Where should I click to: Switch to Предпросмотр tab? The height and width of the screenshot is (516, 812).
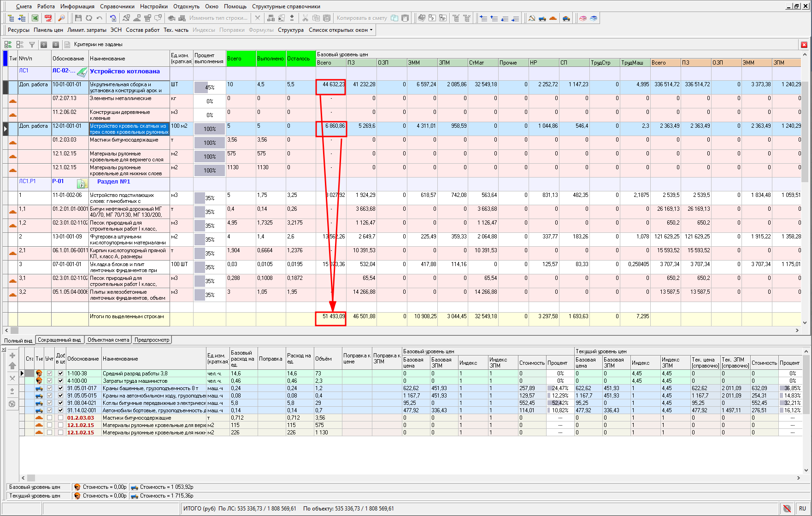click(x=152, y=340)
